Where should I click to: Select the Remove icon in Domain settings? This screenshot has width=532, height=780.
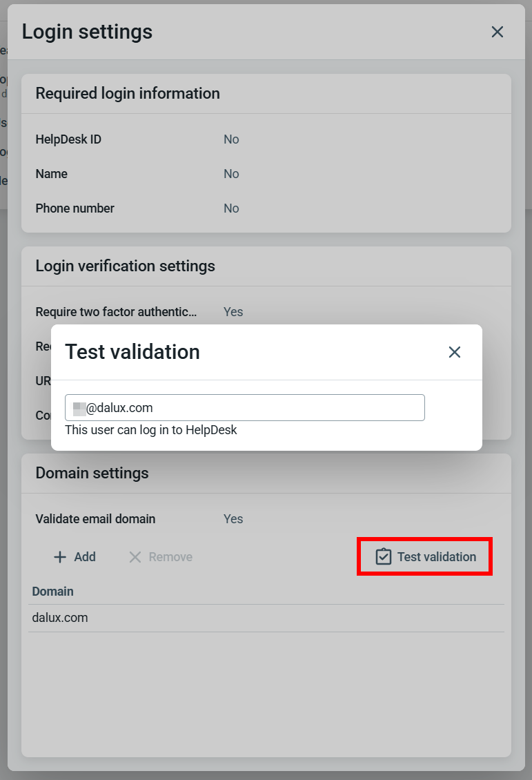135,556
